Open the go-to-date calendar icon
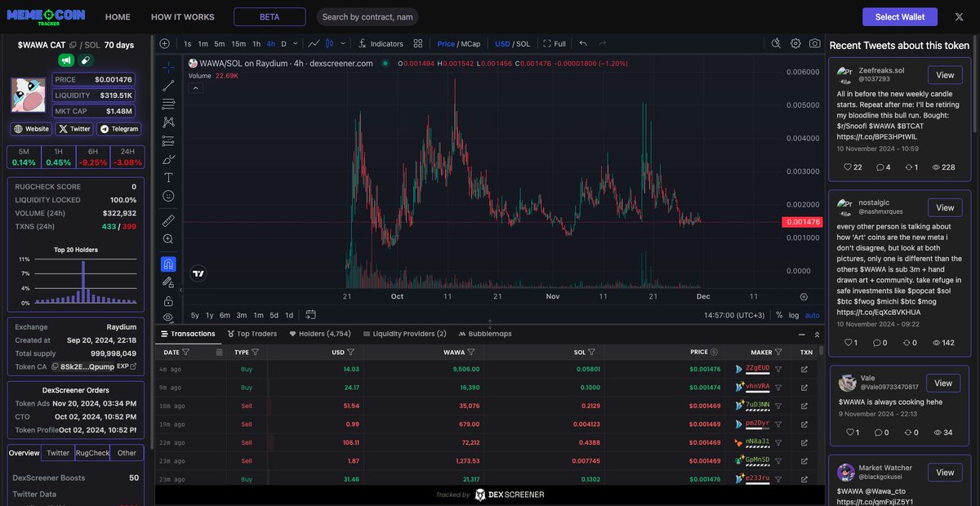This screenshot has height=506, width=980. (x=312, y=315)
